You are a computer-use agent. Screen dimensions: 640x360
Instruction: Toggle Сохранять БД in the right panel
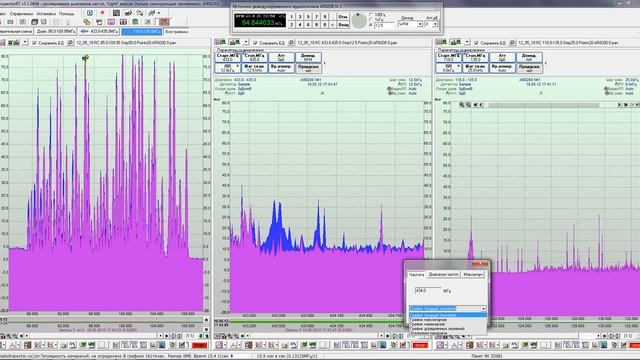click(476, 42)
